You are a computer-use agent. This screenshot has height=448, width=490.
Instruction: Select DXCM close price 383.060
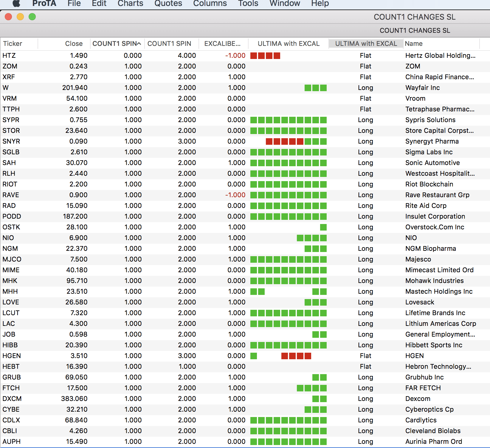click(74, 399)
